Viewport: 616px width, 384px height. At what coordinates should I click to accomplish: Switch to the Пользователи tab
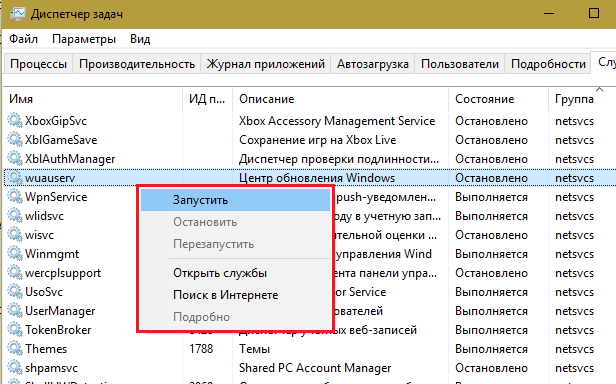point(460,64)
